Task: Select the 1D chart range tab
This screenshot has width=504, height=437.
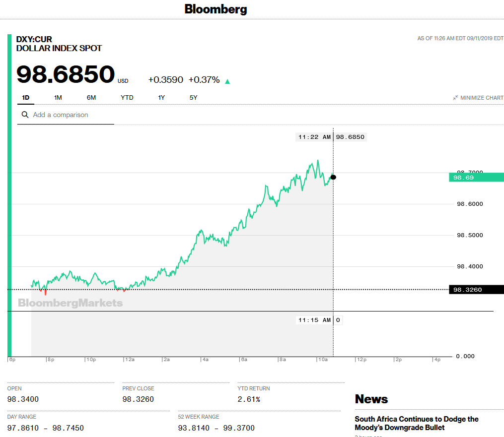Action: (26, 98)
